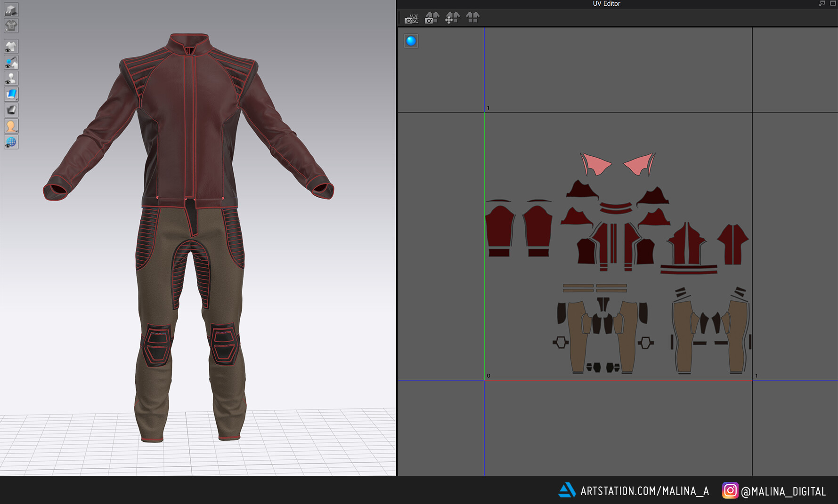
Task: Click the UV Editor panel title
Action: point(606,3)
